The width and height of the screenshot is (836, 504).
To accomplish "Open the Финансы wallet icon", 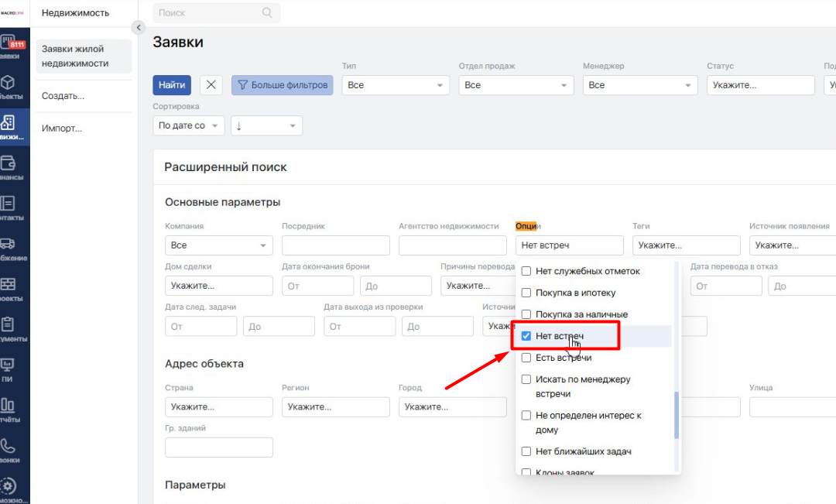I will (x=9, y=167).
